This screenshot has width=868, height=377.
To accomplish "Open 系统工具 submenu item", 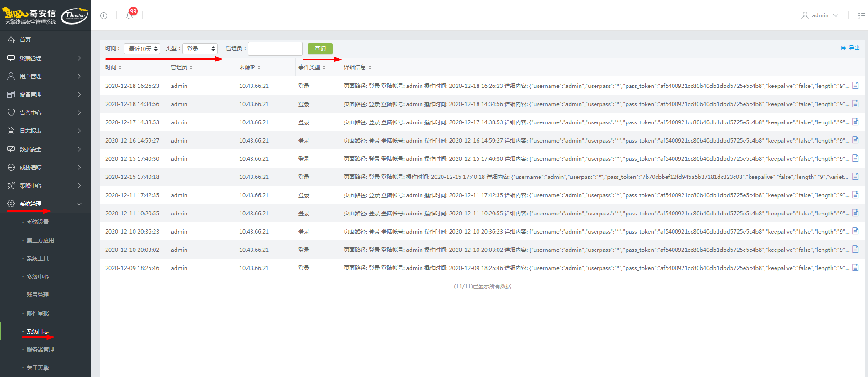I will pos(38,259).
